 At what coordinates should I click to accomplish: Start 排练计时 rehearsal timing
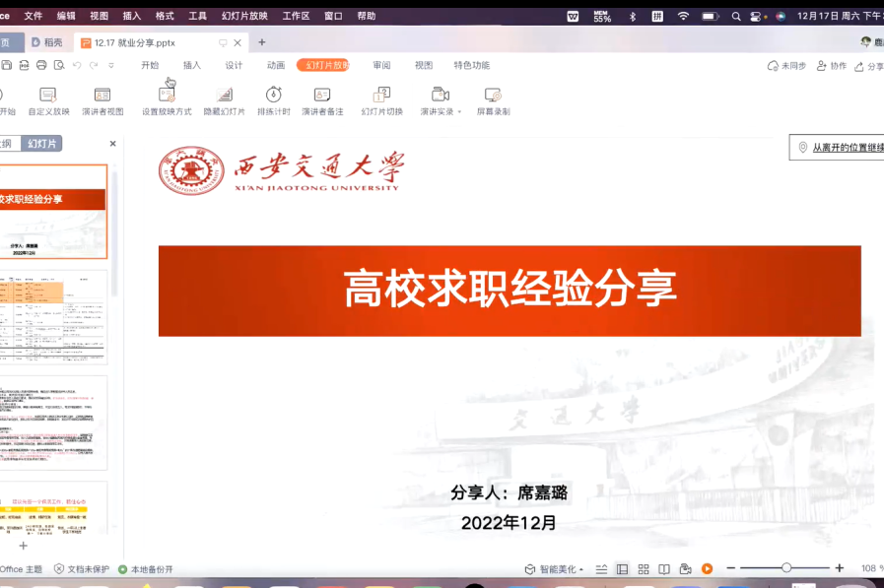click(x=274, y=95)
